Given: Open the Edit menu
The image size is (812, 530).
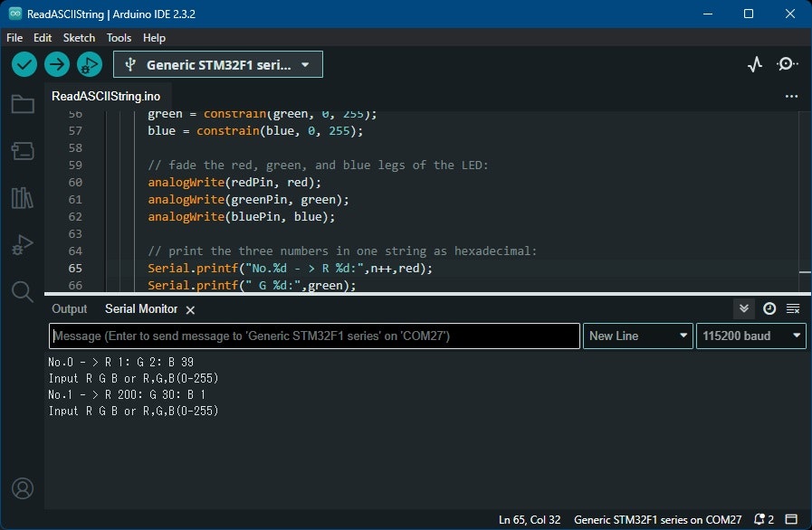Looking at the screenshot, I should click(43, 38).
